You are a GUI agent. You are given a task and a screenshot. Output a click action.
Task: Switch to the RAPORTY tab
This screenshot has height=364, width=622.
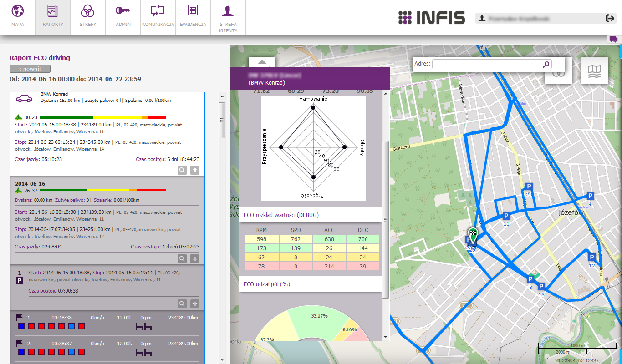53,18
